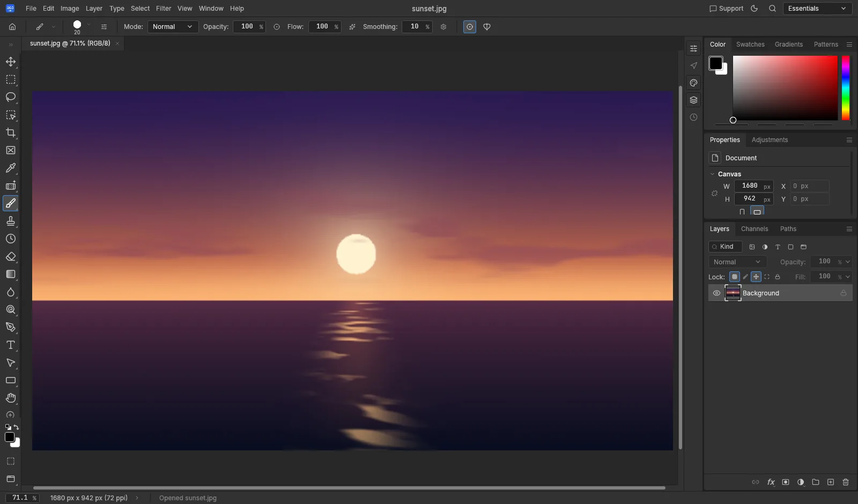Expand the layer Opacity slider chevron
The height and width of the screenshot is (504, 858).
(848, 262)
